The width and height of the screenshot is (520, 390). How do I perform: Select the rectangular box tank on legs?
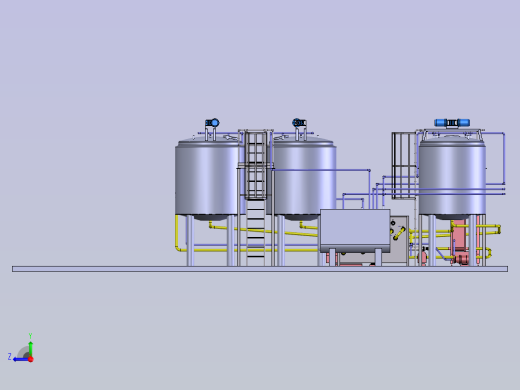[355, 231]
